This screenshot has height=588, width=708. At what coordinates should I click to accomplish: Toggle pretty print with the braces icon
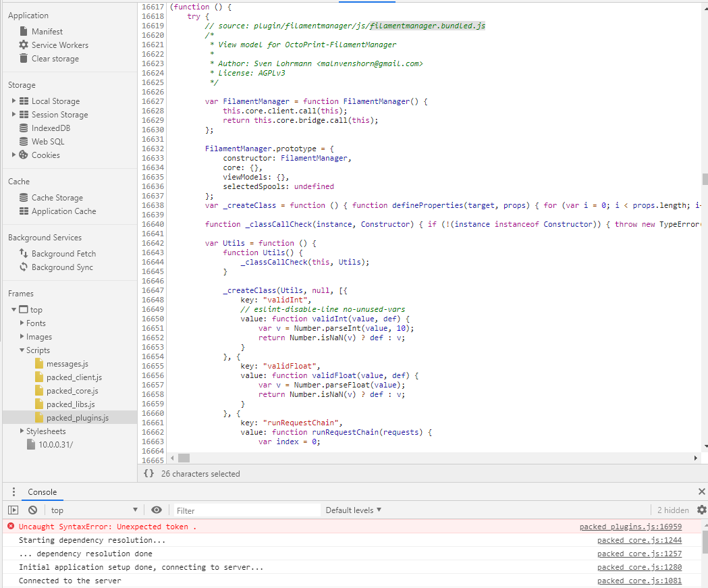pyautogui.click(x=148, y=473)
